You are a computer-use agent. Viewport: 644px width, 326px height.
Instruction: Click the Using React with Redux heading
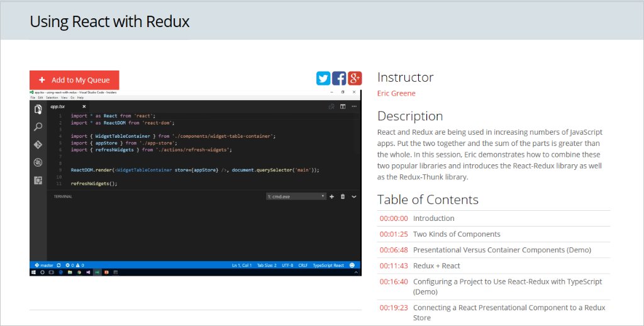click(x=109, y=21)
